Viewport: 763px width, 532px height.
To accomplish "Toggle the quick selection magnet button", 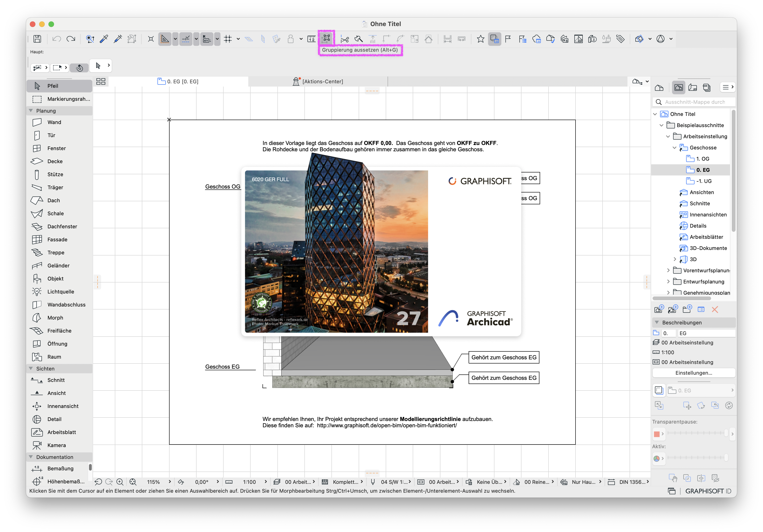I will pos(79,68).
